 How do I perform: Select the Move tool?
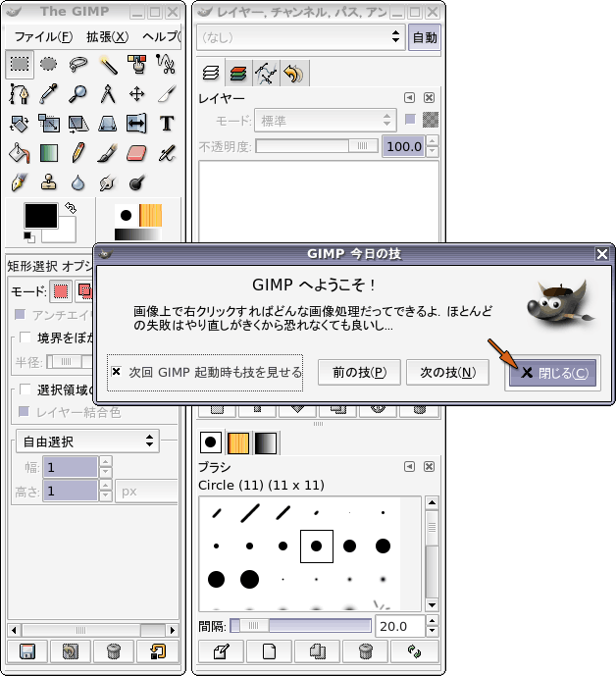pos(137,94)
